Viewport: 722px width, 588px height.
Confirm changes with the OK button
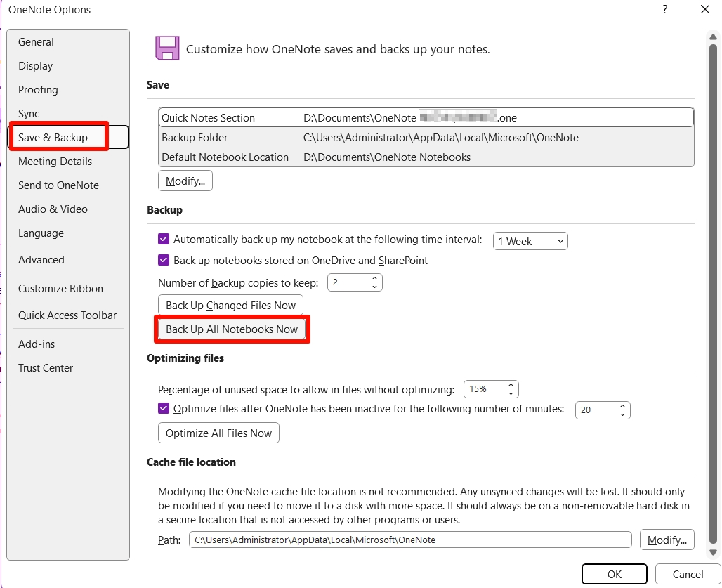pos(614,574)
